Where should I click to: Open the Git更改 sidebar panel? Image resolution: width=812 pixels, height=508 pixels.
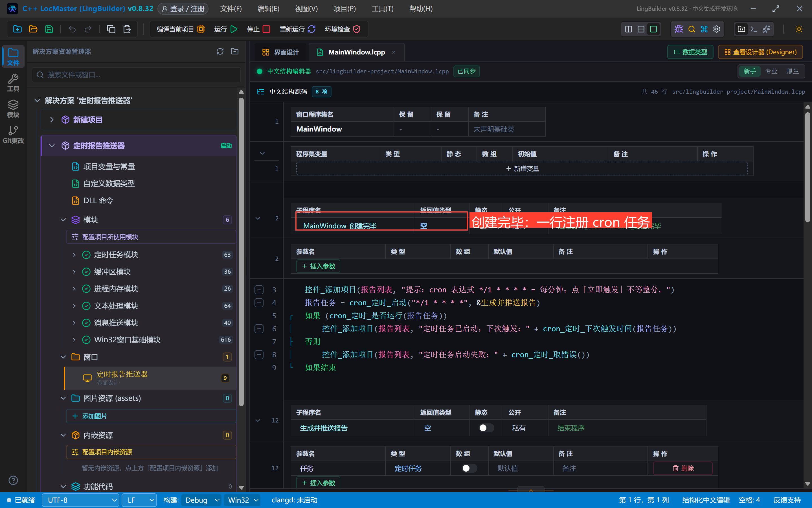click(x=13, y=134)
